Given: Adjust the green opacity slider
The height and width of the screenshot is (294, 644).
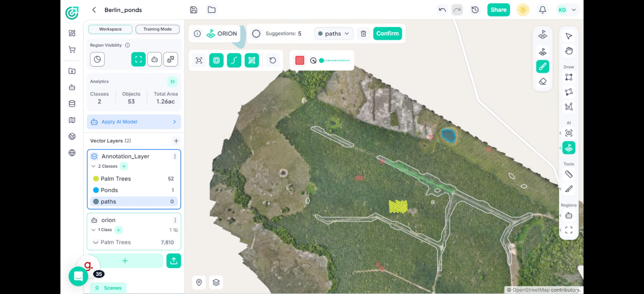Looking at the screenshot, I should click(334, 60).
